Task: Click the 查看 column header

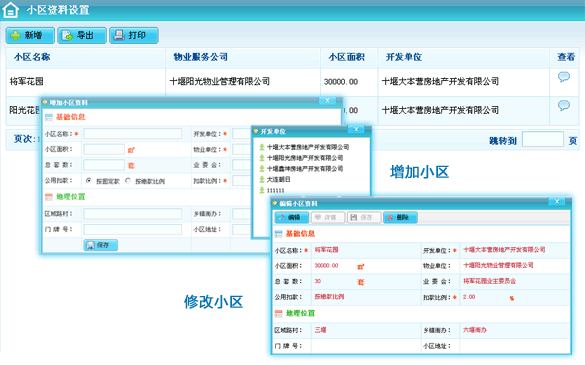Action: point(566,57)
